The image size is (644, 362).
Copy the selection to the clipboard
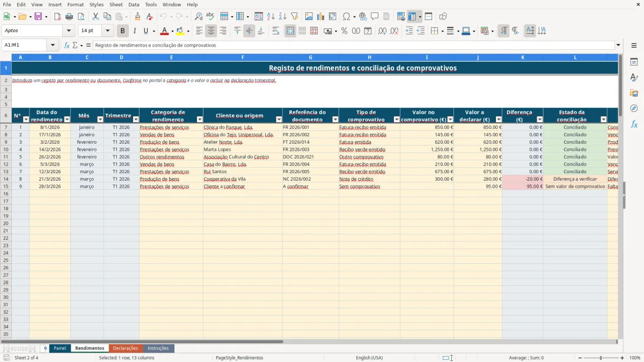(x=107, y=17)
